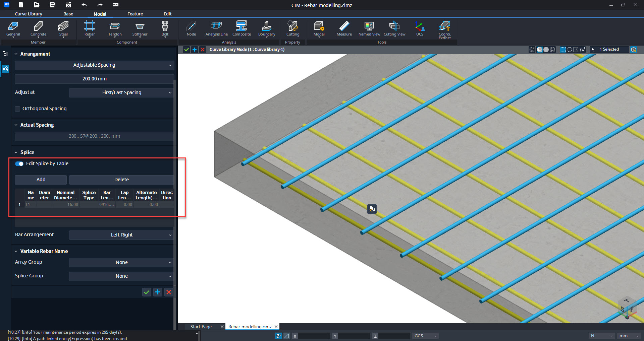Select the UCS tool
The width and height of the screenshot is (644, 341).
(420, 29)
